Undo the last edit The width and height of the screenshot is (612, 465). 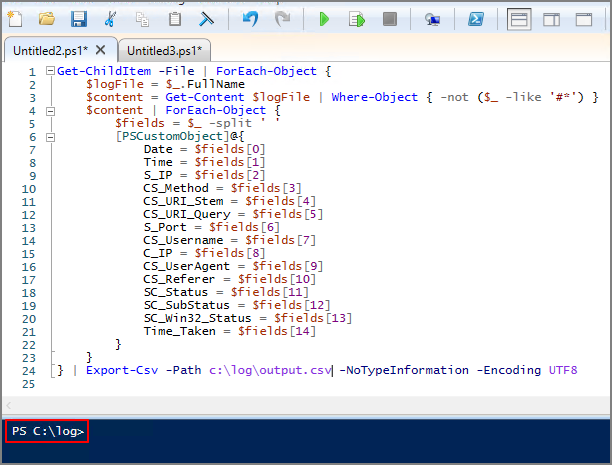250,19
